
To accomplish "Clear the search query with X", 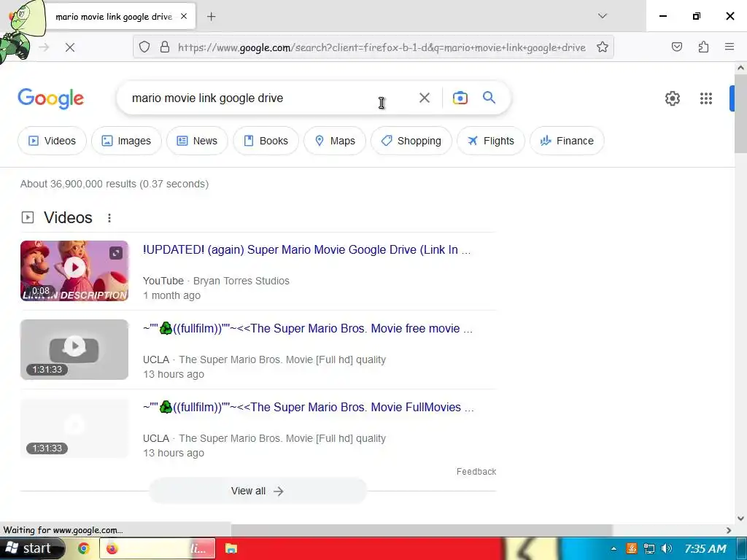I will (424, 98).
